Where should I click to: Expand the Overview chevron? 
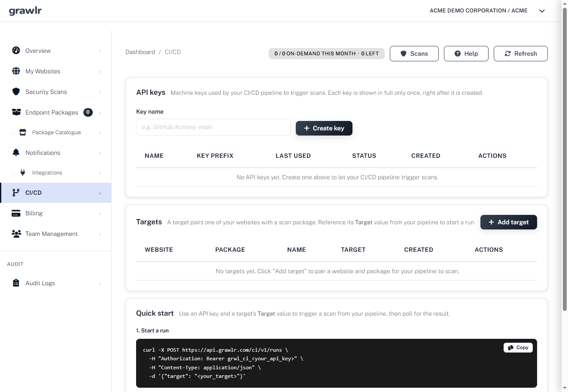(x=100, y=51)
